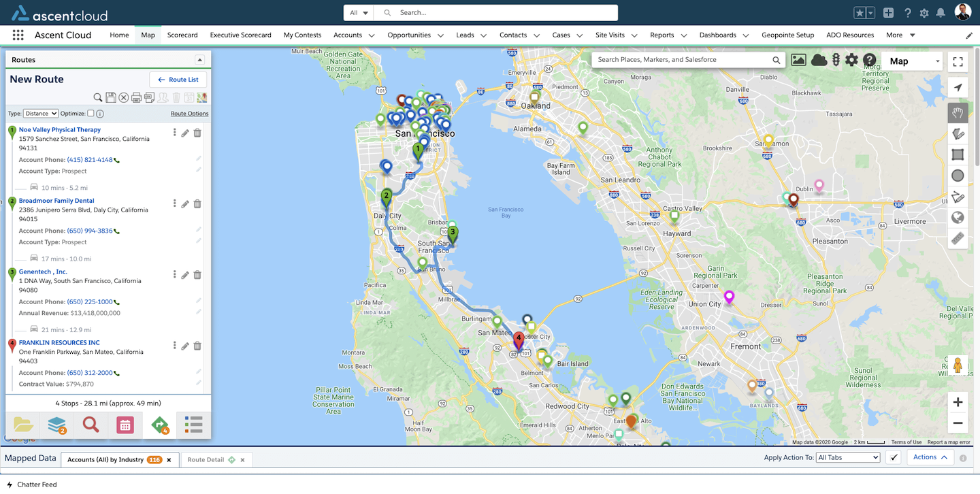Open the Geopointe Setup tab
This screenshot has height=494, width=980.
788,35
